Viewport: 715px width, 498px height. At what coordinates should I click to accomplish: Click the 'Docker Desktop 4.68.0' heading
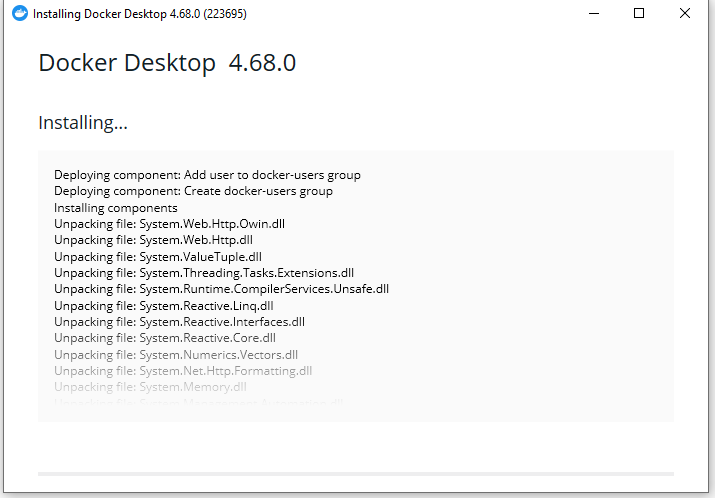[x=167, y=63]
